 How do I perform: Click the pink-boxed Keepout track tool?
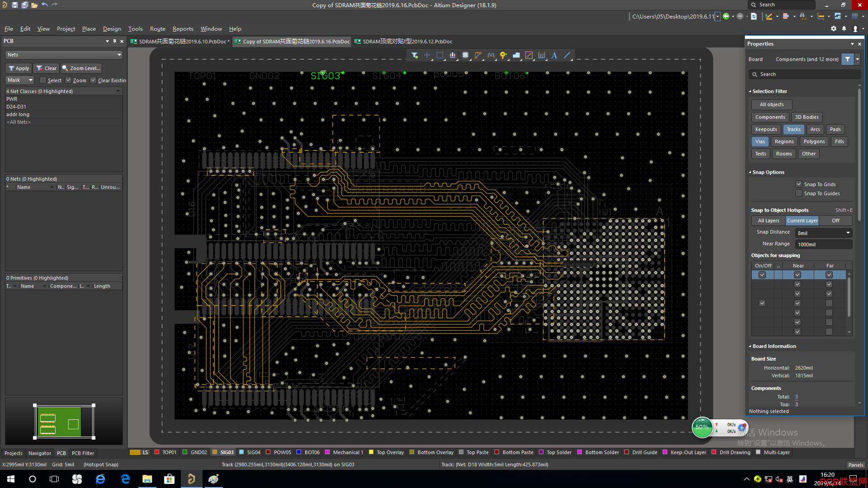click(529, 55)
